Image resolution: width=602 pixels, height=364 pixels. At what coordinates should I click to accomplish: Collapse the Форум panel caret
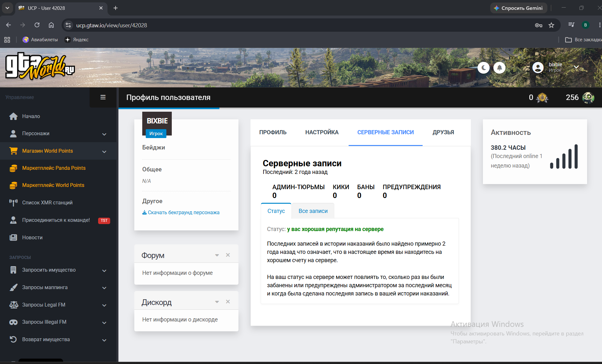(217, 255)
